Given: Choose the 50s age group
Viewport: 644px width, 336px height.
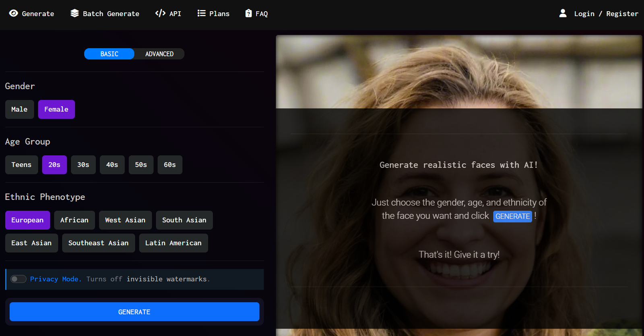Looking at the screenshot, I should 141,165.
